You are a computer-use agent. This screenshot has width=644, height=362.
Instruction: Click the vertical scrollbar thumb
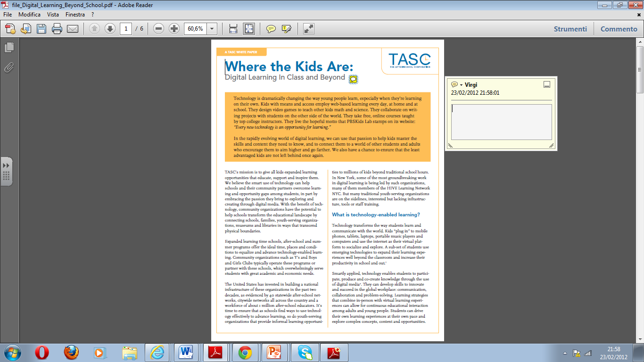pyautogui.click(x=640, y=69)
